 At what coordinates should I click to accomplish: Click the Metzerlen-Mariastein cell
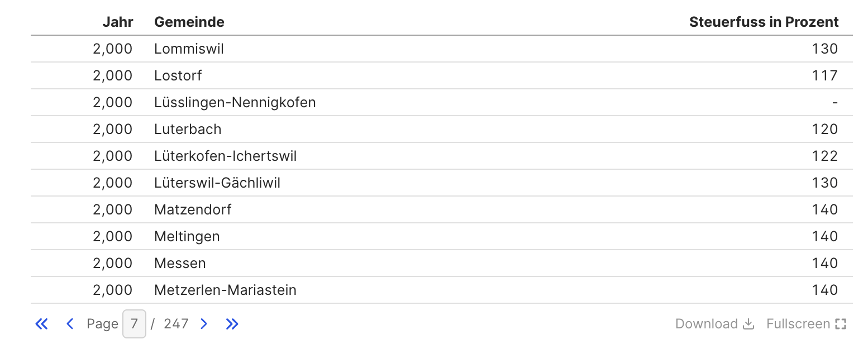coord(225,290)
